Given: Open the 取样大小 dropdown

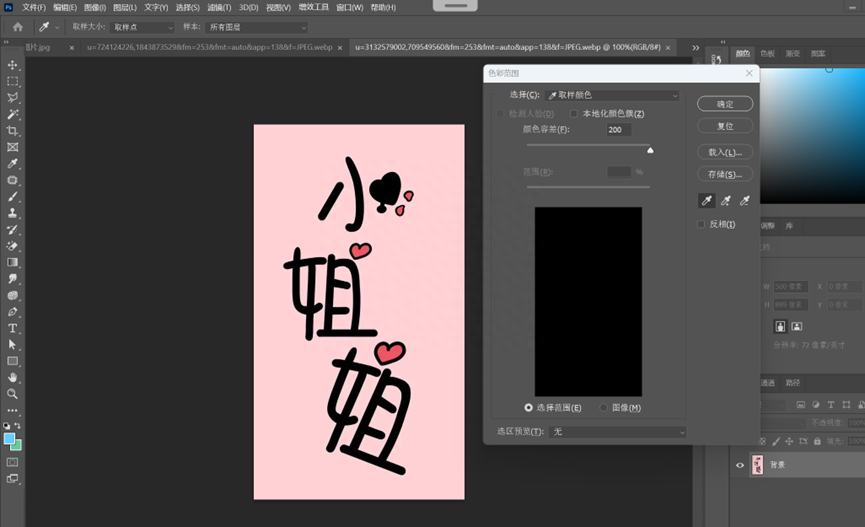Looking at the screenshot, I should pos(142,27).
